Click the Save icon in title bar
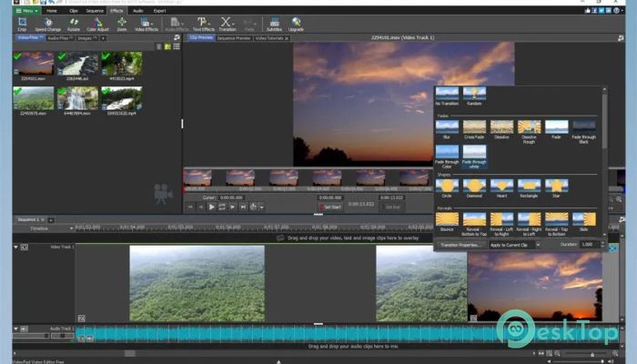Image resolution: width=637 pixels, height=364 pixels. tap(43, 2)
